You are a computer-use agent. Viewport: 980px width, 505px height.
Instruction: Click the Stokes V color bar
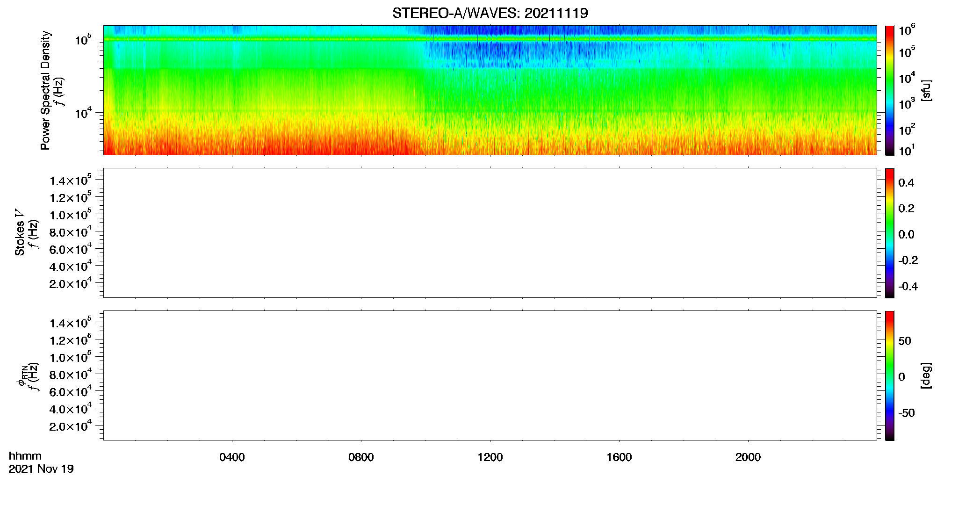pos(890,233)
